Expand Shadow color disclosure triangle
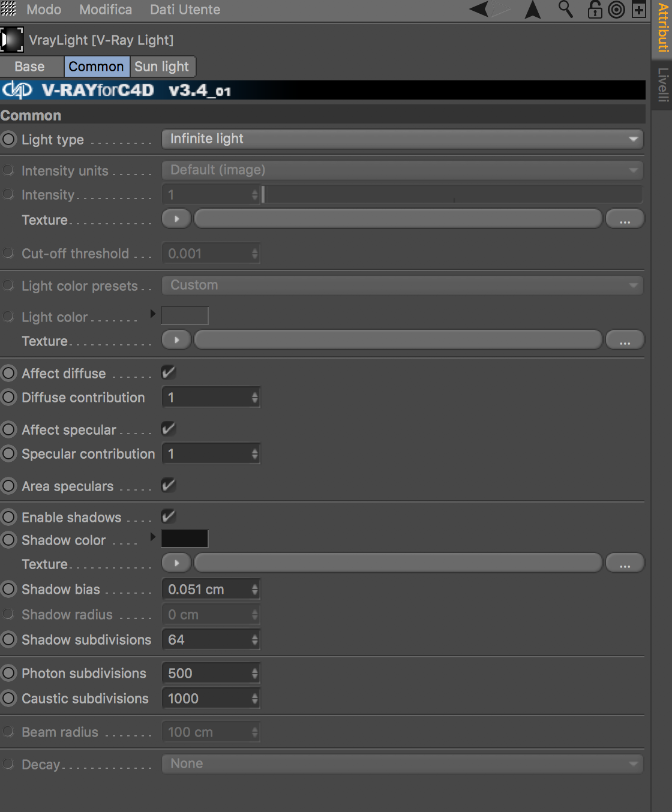 click(152, 537)
